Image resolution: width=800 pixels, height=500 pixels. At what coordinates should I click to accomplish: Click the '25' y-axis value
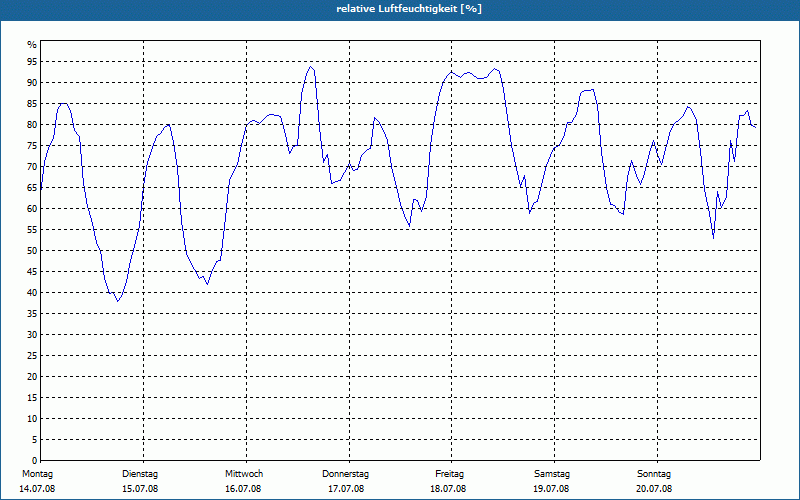pyautogui.click(x=32, y=356)
